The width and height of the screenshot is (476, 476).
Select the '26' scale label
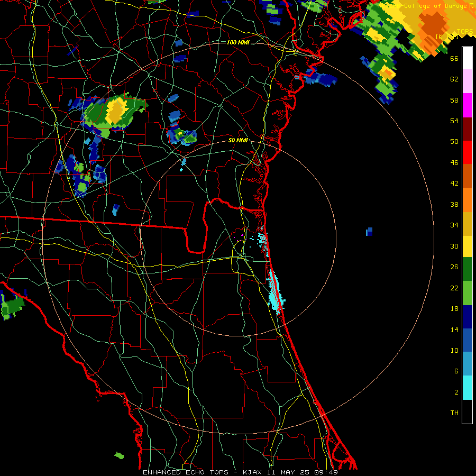(454, 267)
